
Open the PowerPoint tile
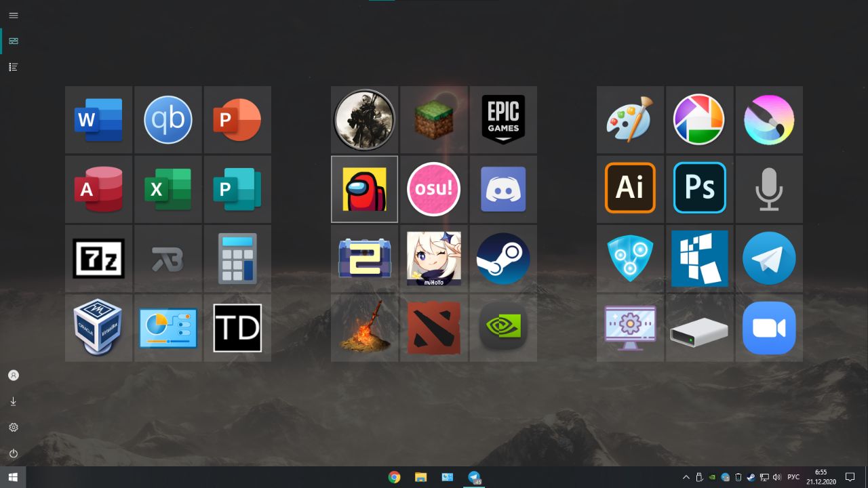click(237, 119)
